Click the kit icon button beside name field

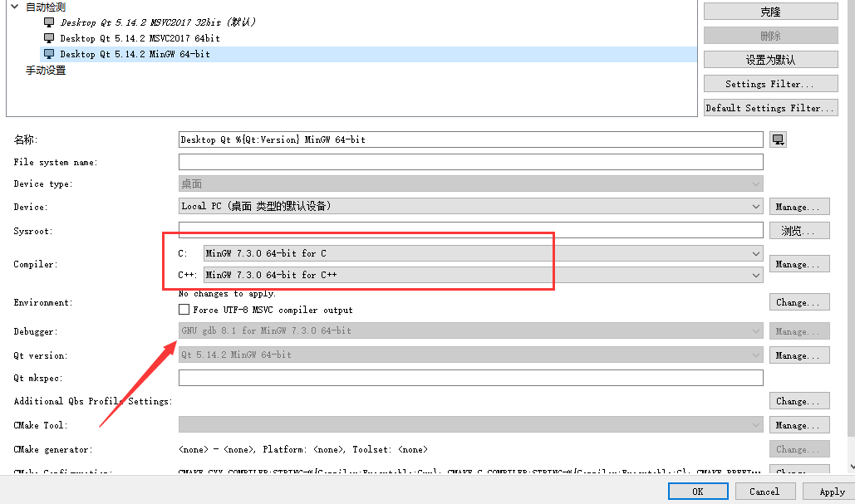point(778,139)
